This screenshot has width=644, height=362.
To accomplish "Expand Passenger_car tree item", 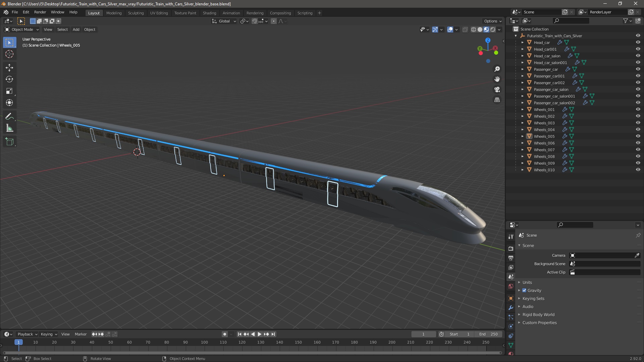I will pyautogui.click(x=522, y=69).
